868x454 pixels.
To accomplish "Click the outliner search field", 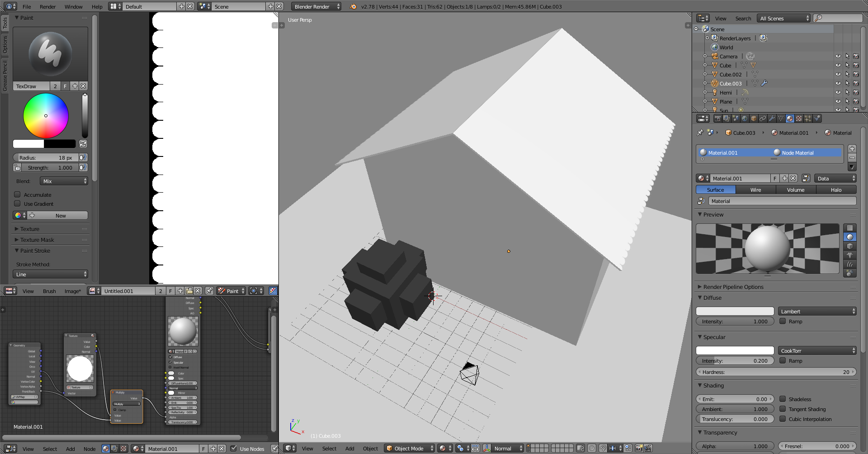I will [838, 18].
